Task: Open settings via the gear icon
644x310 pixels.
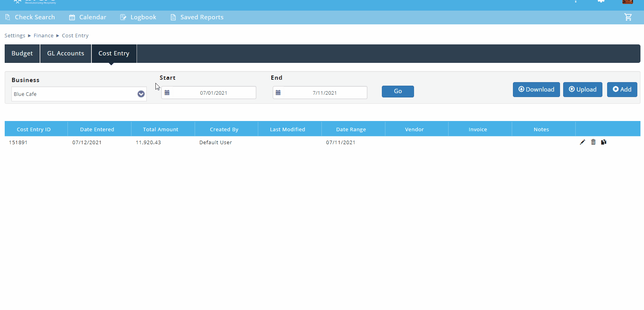Action: click(x=601, y=2)
